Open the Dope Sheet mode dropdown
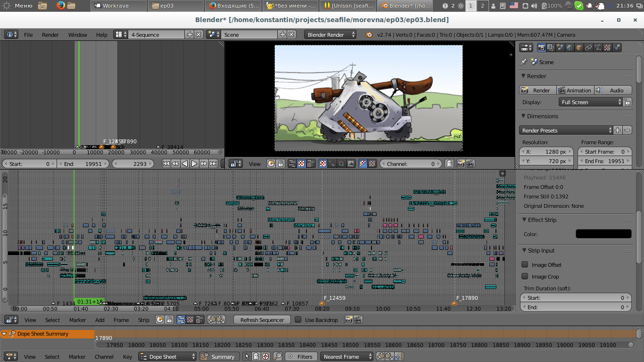The width and height of the screenshot is (644, 362). 167,357
